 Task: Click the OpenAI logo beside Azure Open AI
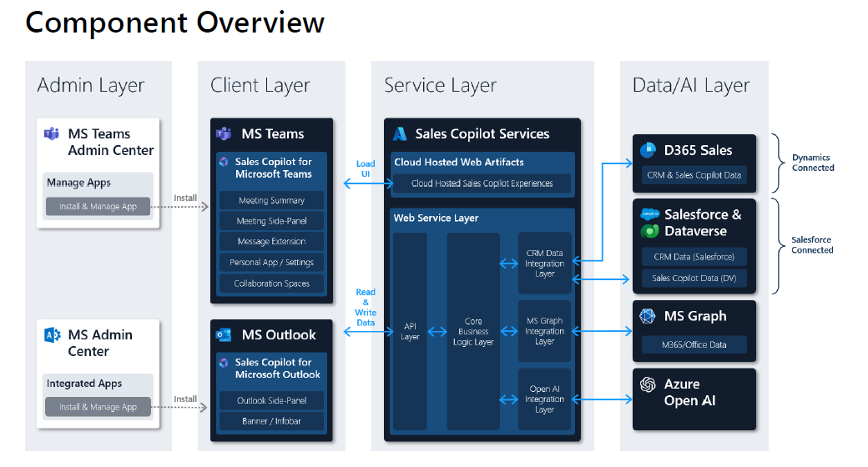click(x=648, y=384)
